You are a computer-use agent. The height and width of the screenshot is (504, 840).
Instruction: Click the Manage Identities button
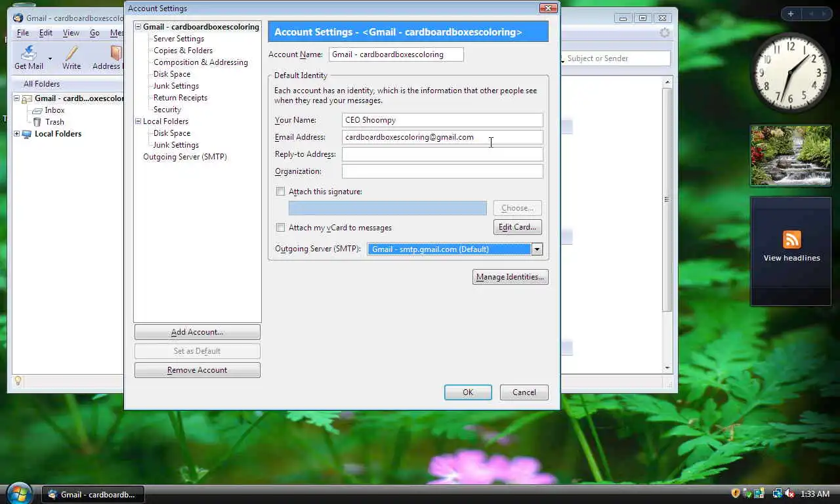pos(510,277)
